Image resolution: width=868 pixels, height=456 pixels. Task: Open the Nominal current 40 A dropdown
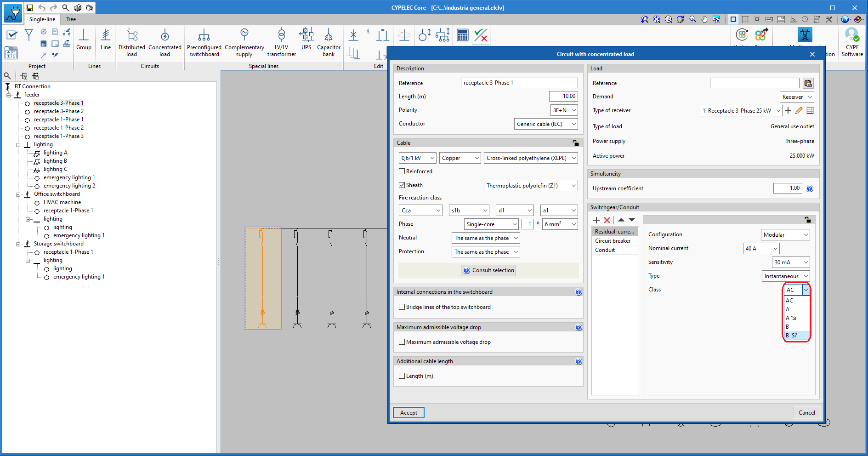(761, 249)
